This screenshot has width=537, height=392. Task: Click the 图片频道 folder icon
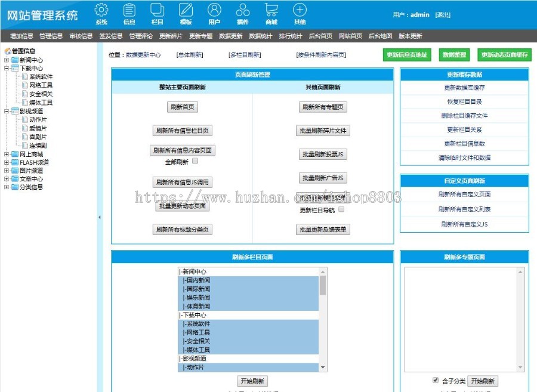15,171
